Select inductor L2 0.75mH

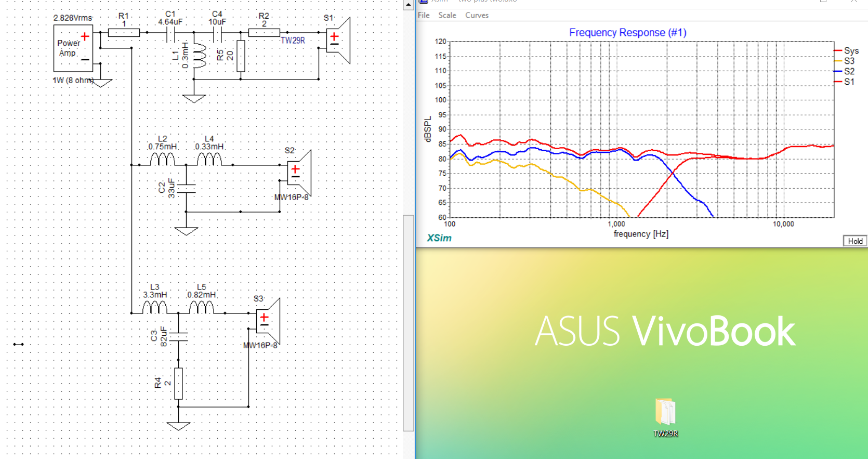click(x=163, y=159)
